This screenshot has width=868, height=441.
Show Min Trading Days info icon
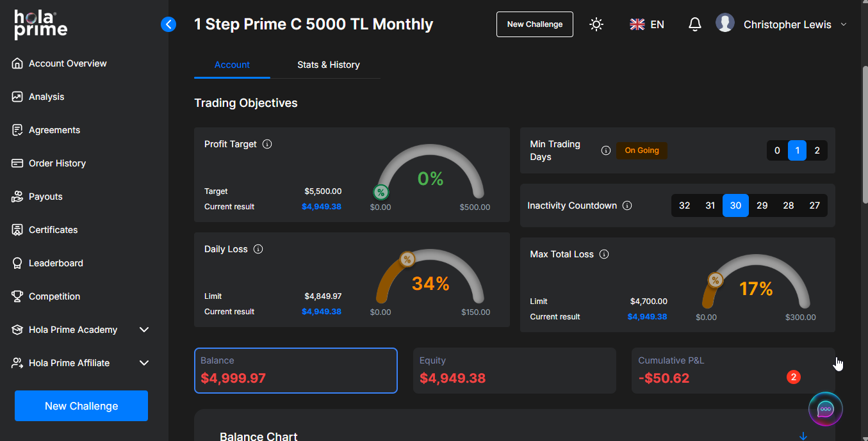605,150
